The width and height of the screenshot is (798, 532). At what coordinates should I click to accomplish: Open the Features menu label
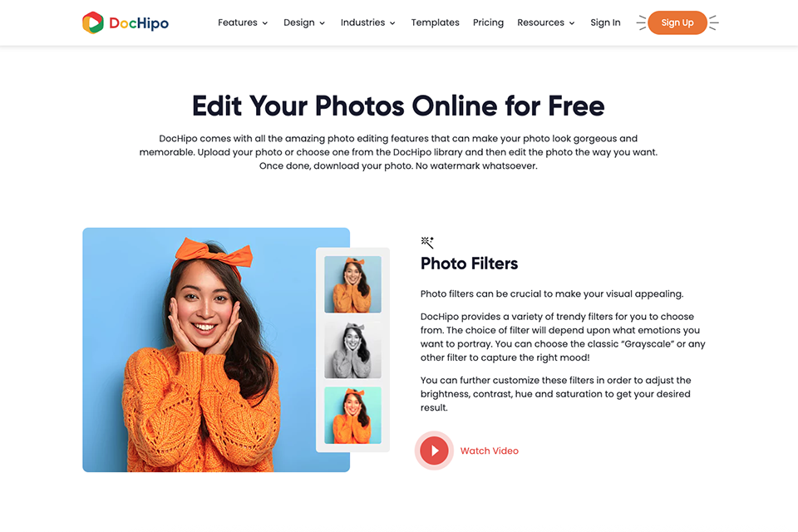238,22
